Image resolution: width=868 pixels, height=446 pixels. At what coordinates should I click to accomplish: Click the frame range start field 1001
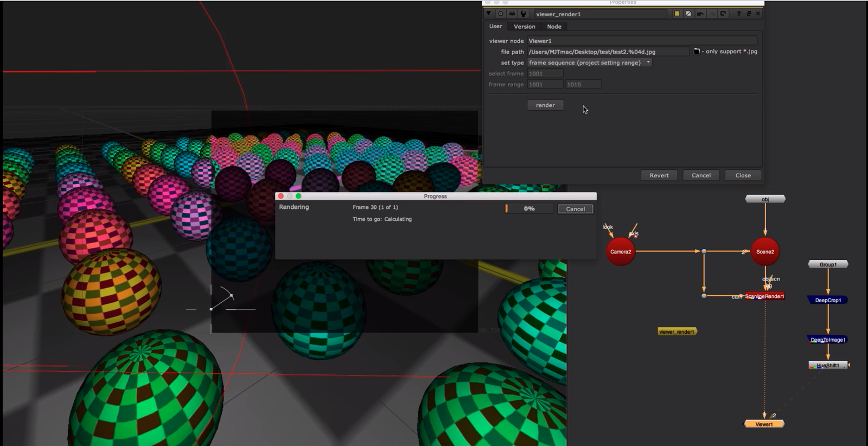[x=545, y=84]
